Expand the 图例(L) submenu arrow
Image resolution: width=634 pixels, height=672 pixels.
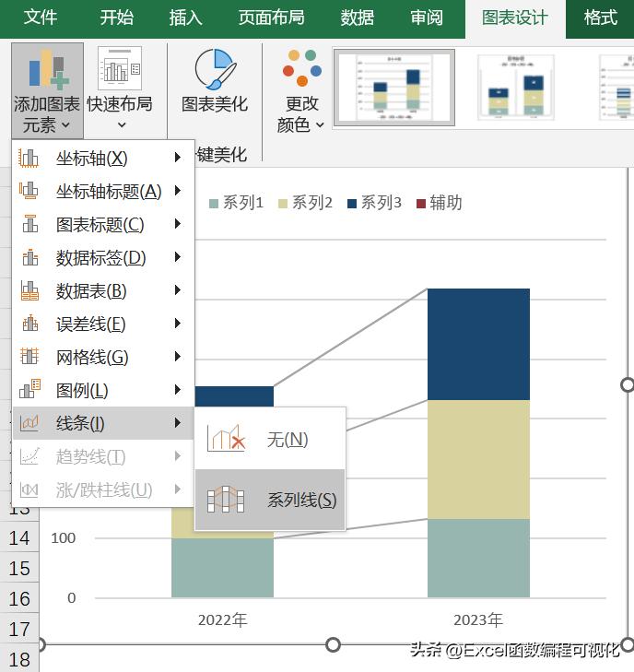click(x=177, y=390)
